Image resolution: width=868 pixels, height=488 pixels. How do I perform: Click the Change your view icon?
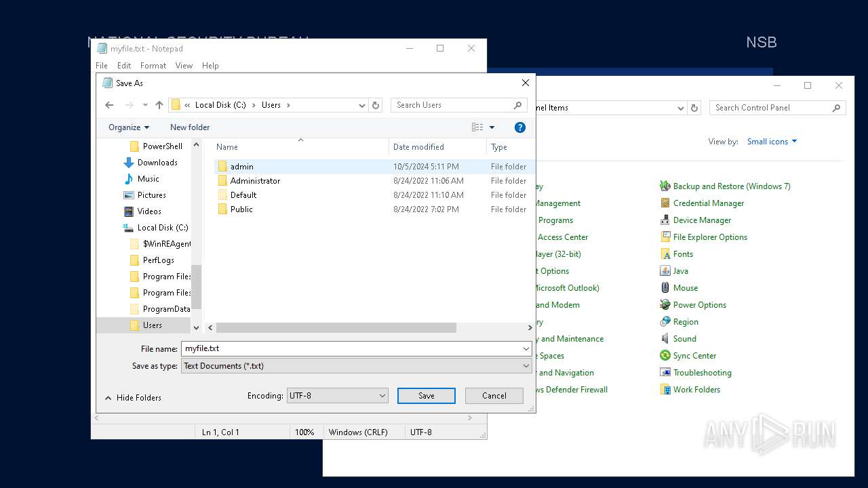pyautogui.click(x=477, y=127)
